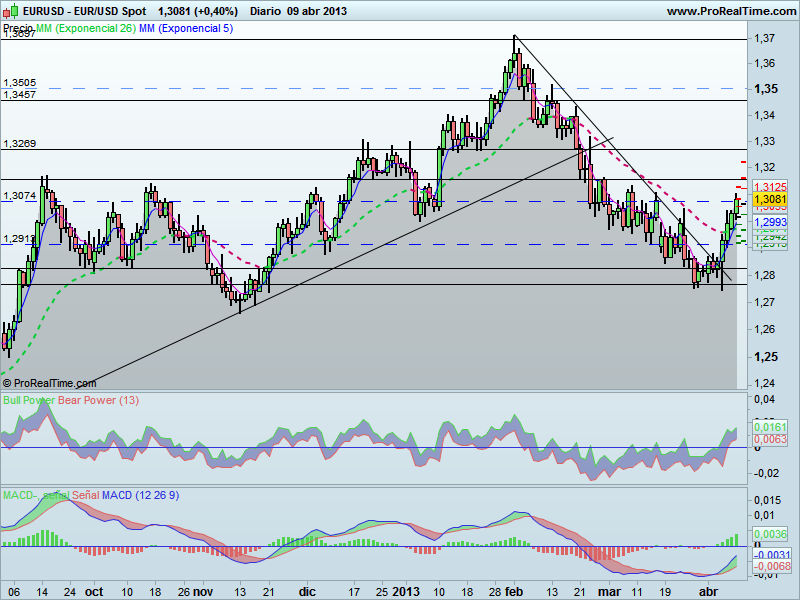Image resolution: width=800 pixels, height=600 pixels.
Task: Click the © ProRealTime.com copyright link
Action: click(48, 382)
